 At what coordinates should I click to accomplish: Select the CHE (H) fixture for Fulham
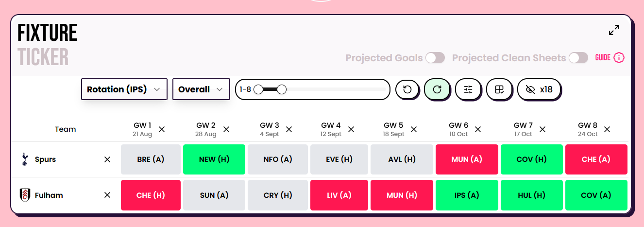coord(151,195)
